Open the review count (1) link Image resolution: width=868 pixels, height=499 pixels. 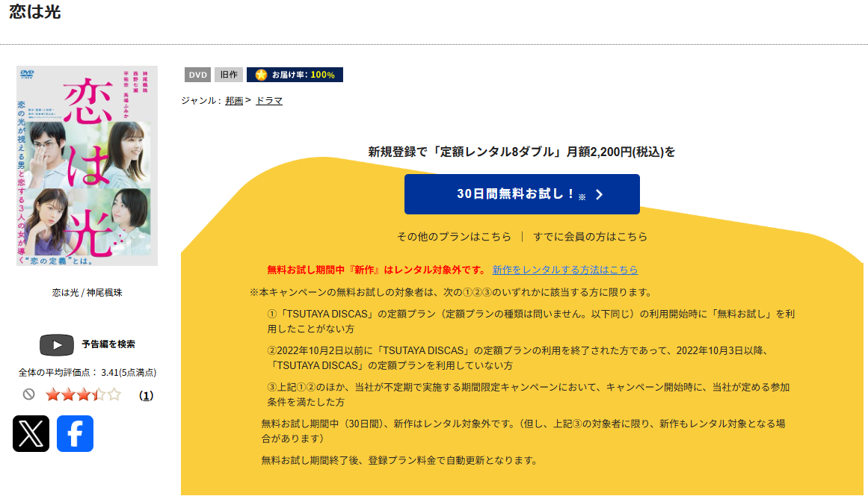[x=146, y=396]
